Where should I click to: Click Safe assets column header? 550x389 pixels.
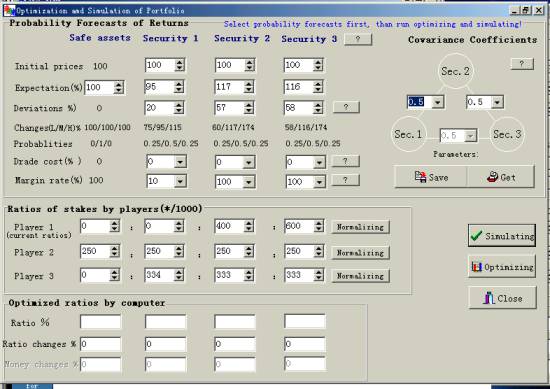pyautogui.click(x=100, y=38)
